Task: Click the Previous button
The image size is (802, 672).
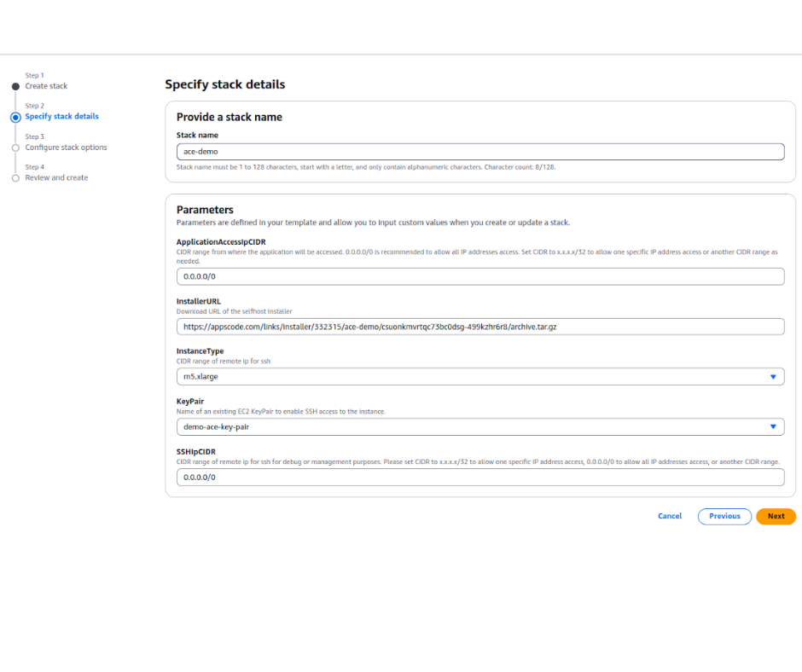Action: click(724, 516)
